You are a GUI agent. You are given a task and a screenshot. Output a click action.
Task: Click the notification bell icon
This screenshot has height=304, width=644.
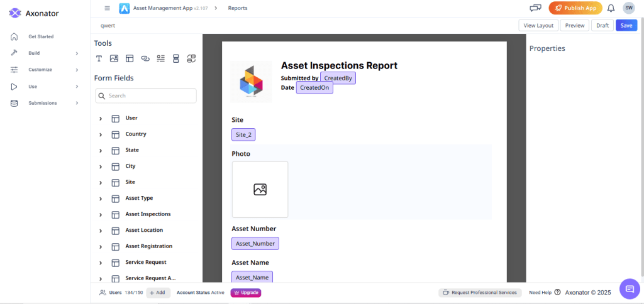pos(611,8)
